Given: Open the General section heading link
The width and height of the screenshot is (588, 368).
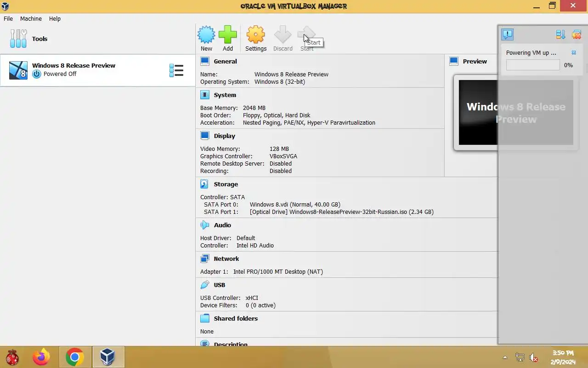Looking at the screenshot, I should click(225, 61).
